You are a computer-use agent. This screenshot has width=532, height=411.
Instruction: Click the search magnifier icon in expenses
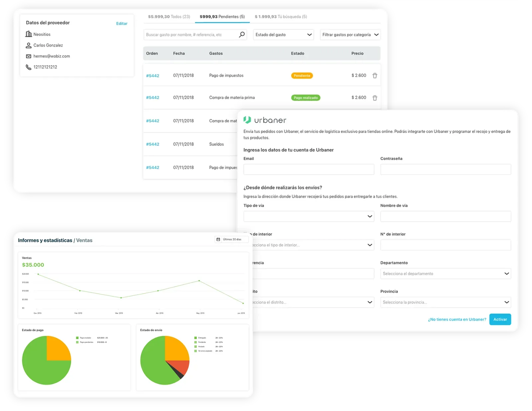pos(242,35)
